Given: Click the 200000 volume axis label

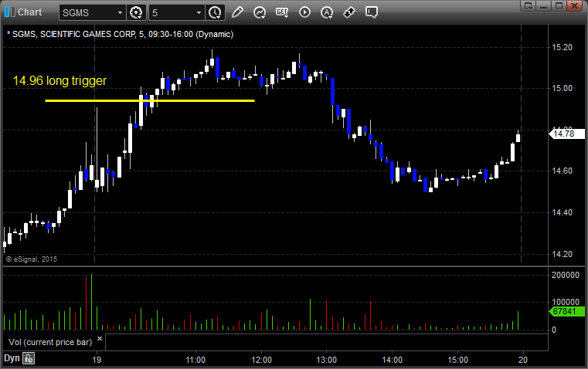Looking at the screenshot, I should tap(566, 275).
